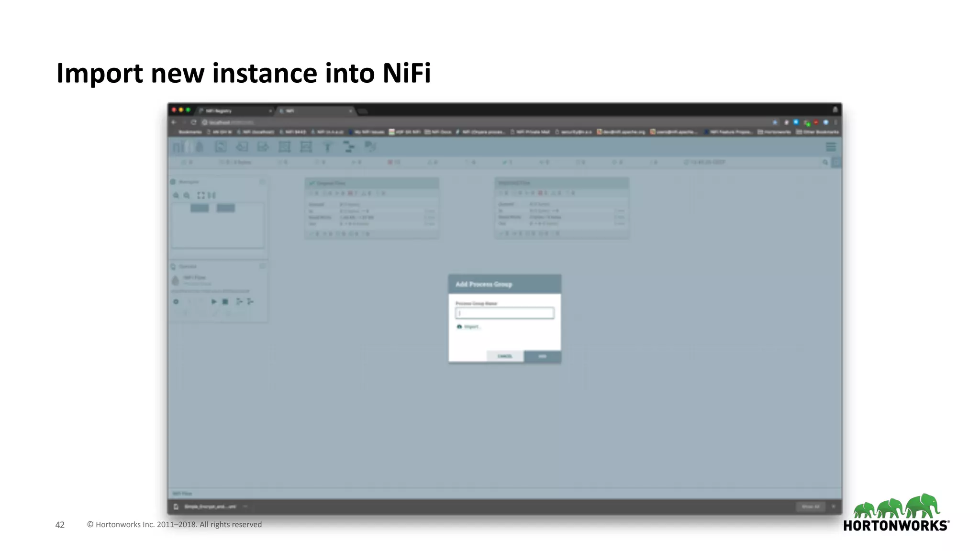Viewport: 980px width, 551px height.
Task: Click the upload template icon in Operate
Action: tap(250, 302)
